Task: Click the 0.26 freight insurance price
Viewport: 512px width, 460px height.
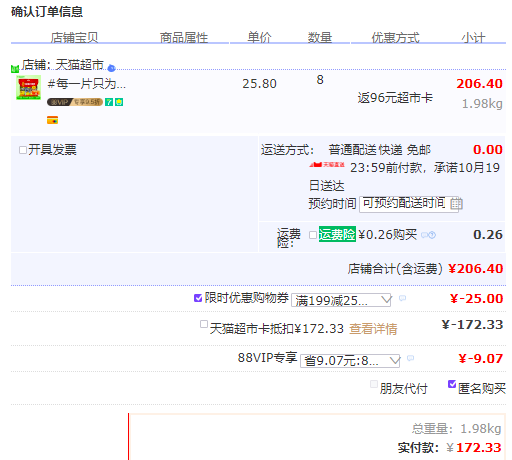Action: [488, 235]
